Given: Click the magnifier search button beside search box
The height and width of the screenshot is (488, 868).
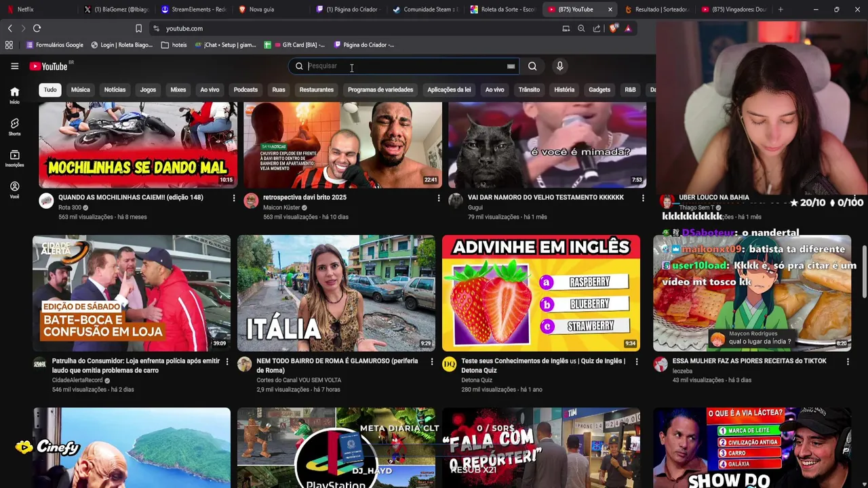Looking at the screenshot, I should pyautogui.click(x=532, y=66).
